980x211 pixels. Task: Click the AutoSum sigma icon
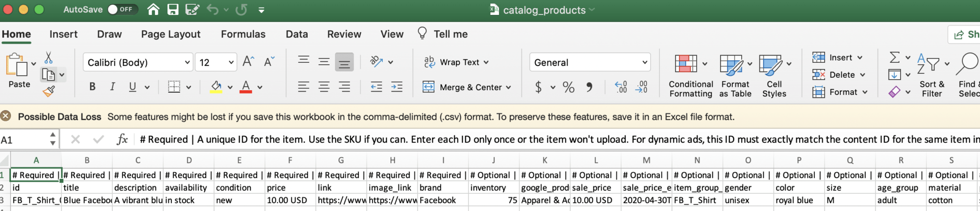pos(894,58)
